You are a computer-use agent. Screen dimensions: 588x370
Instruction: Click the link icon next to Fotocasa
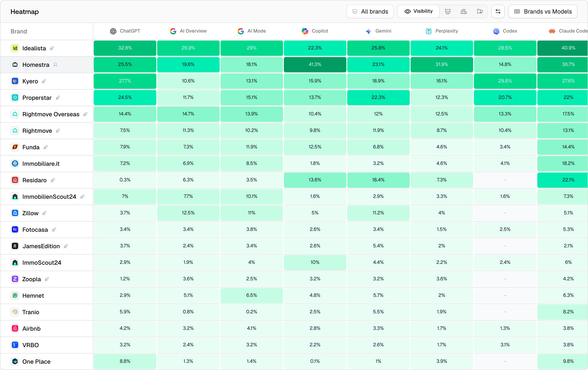point(54,230)
